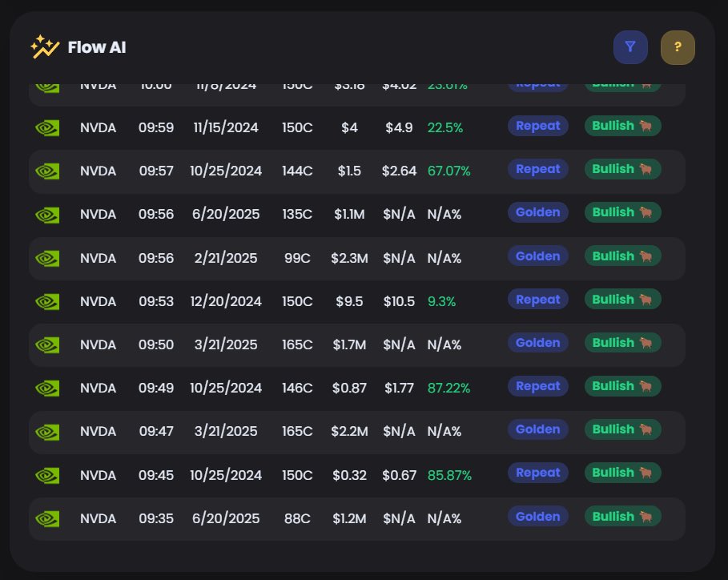Screen dimensions: 728x580
Task: Click the Bullish badge in the 09:45 row
Action: pyautogui.click(x=622, y=473)
